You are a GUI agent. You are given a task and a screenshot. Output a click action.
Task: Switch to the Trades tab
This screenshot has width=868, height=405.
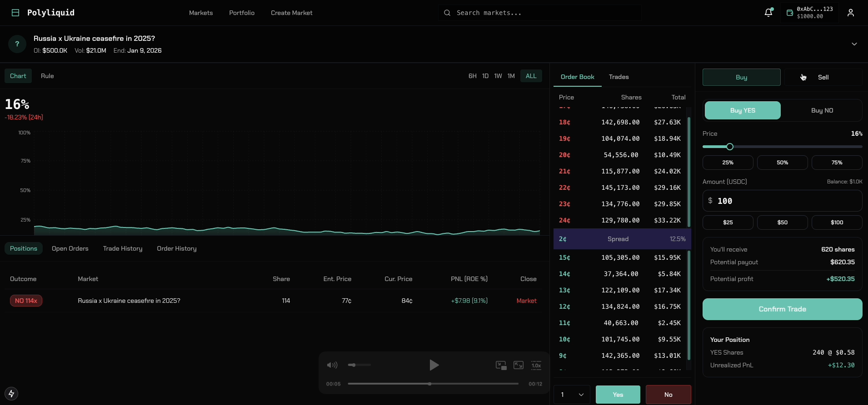click(x=619, y=77)
